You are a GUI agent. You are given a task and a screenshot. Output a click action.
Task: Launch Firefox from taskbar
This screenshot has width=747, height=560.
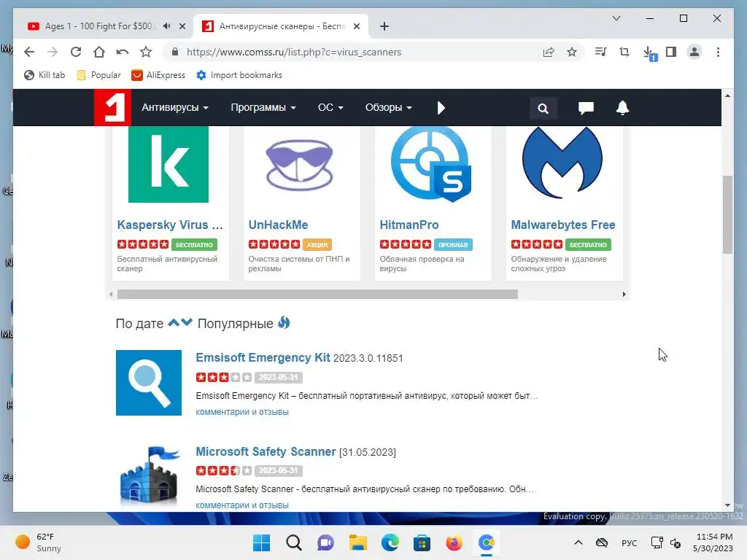pos(454,542)
